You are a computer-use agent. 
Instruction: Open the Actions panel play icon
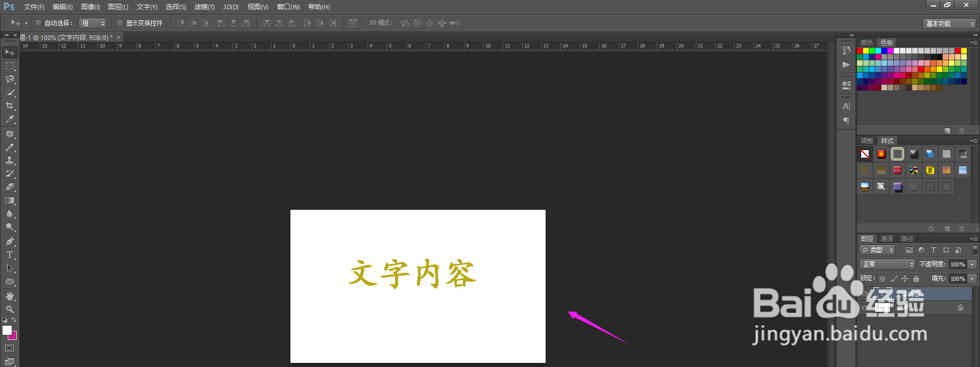pyautogui.click(x=846, y=64)
